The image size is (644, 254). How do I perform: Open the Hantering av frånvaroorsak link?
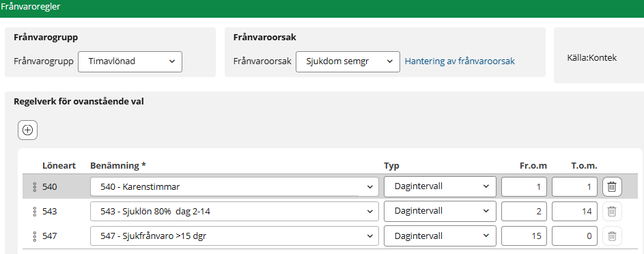tap(460, 61)
